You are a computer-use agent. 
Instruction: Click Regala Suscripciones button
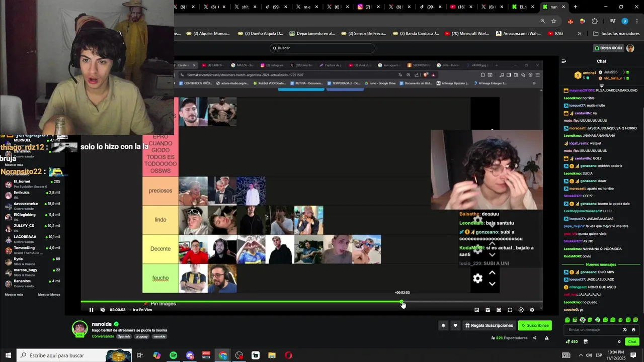pyautogui.click(x=489, y=325)
